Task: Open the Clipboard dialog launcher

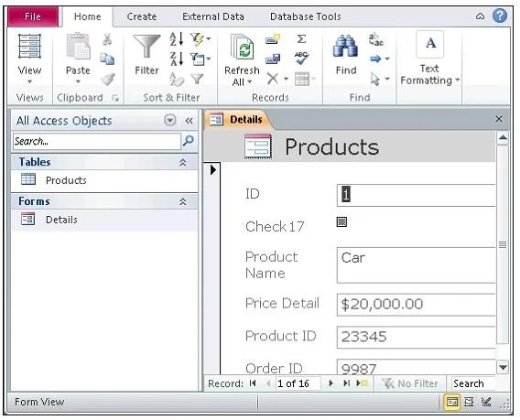Action: (x=115, y=98)
